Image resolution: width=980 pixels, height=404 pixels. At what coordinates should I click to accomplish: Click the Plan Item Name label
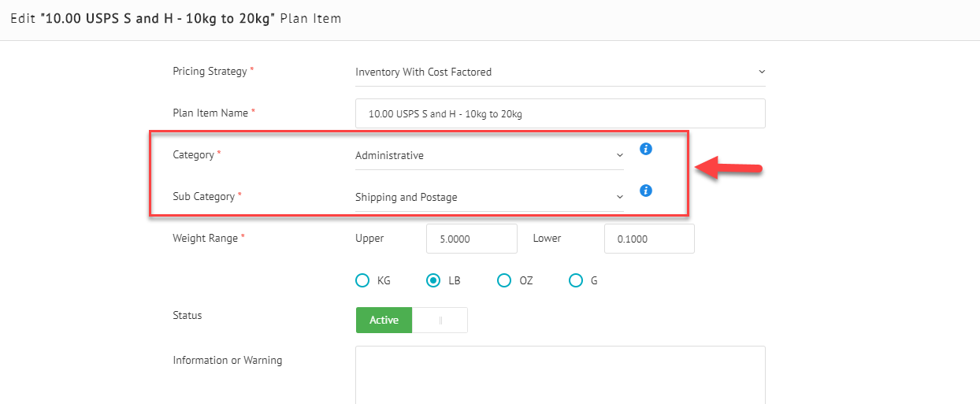point(210,113)
